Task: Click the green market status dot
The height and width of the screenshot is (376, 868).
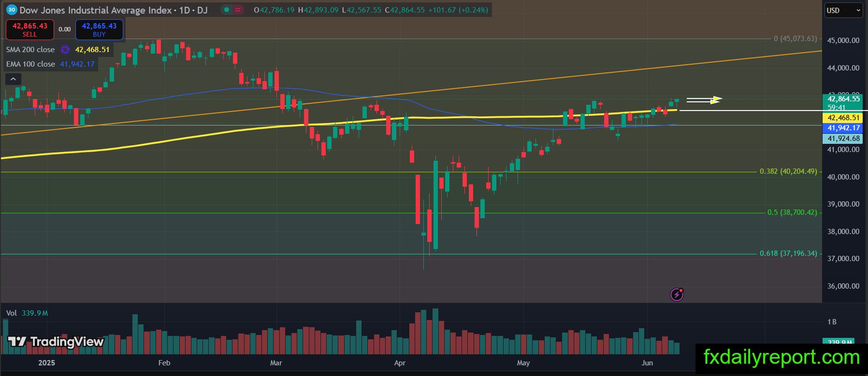Action: coord(226,10)
